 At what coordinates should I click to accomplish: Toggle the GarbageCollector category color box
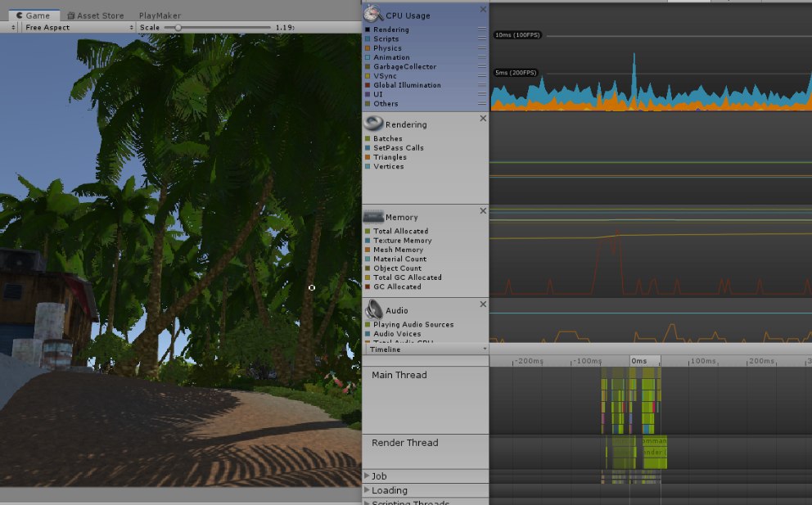pyautogui.click(x=368, y=67)
